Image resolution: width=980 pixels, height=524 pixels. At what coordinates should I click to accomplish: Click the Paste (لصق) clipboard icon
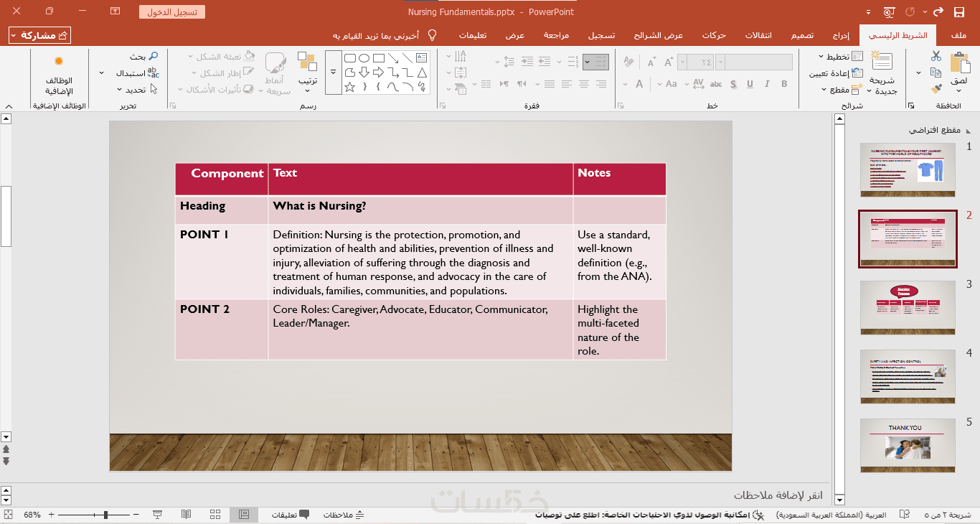pos(959,63)
